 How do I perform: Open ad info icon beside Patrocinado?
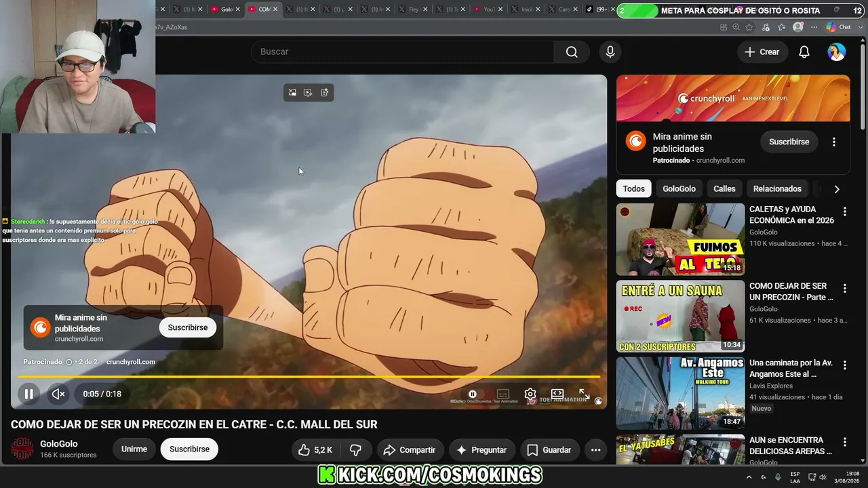click(68, 362)
